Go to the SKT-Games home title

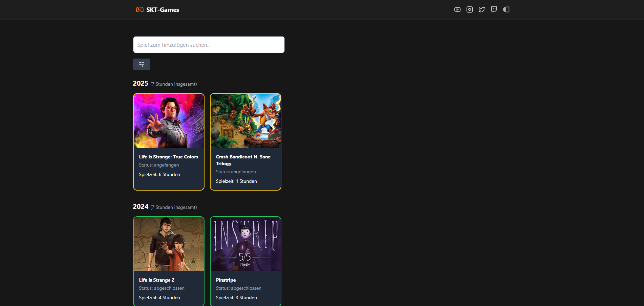coord(163,10)
